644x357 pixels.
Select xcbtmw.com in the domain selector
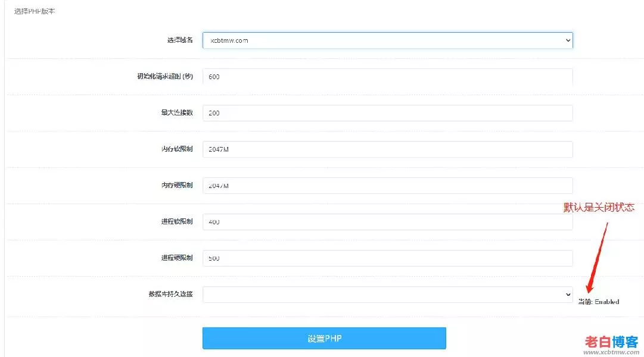click(387, 40)
